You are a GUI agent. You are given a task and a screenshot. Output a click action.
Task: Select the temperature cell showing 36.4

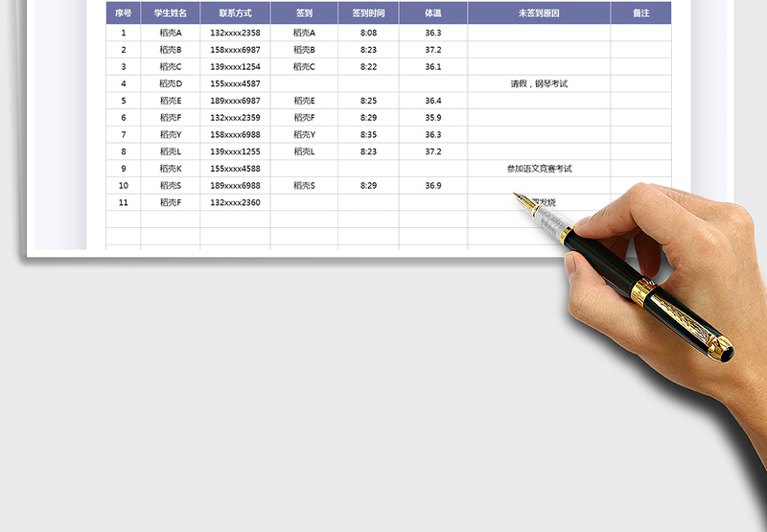pos(432,101)
